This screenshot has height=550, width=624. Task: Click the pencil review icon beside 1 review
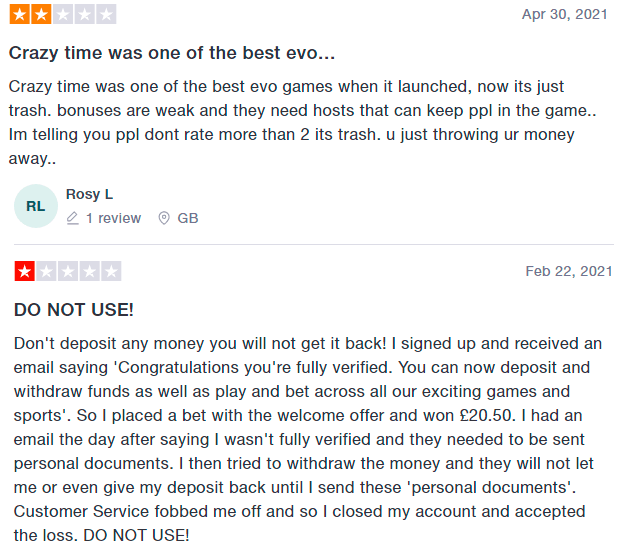tap(72, 218)
